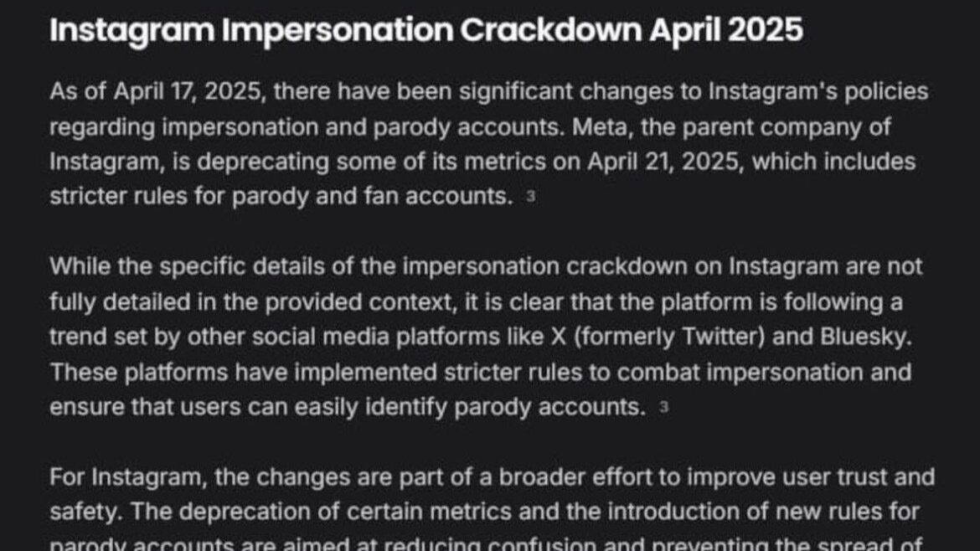Click the paragraph starting "While the specific details"

[x=486, y=337]
